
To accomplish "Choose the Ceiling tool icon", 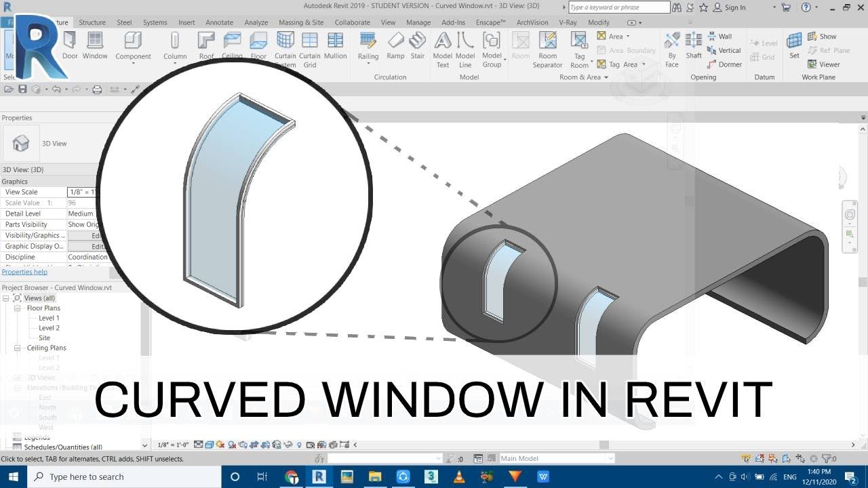I will (x=232, y=41).
